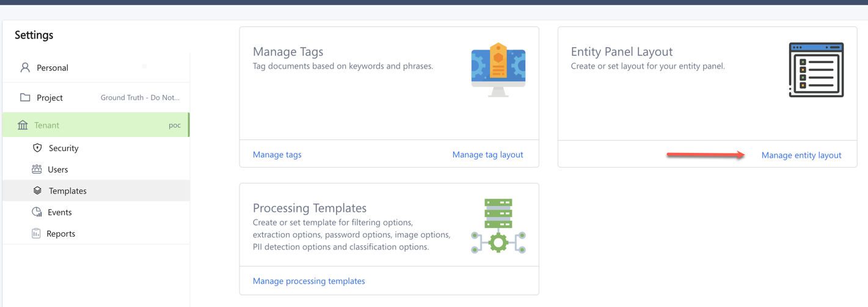This screenshot has width=868, height=307.
Task: Click the Project folder icon
Action: [25, 97]
